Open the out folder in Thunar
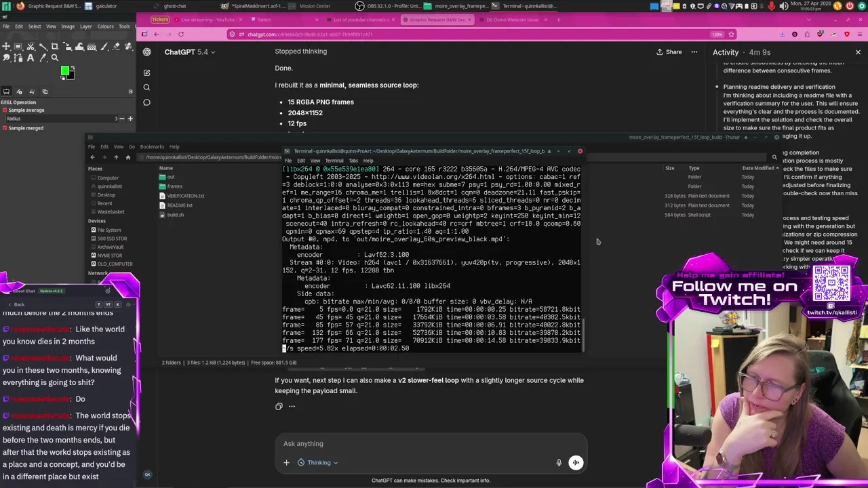Image resolution: width=868 pixels, height=488 pixels. 167,177
